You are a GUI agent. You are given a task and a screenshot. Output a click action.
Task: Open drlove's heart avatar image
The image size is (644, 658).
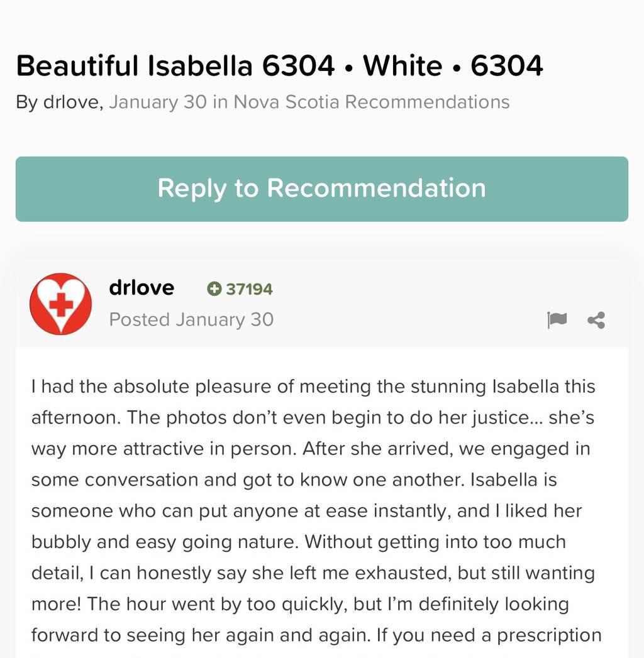click(61, 304)
